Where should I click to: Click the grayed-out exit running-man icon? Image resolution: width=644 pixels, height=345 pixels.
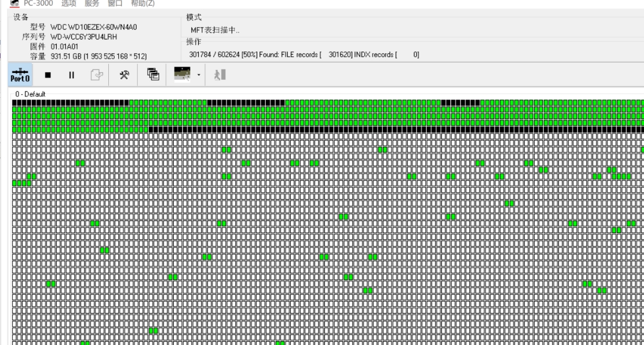[x=219, y=75]
